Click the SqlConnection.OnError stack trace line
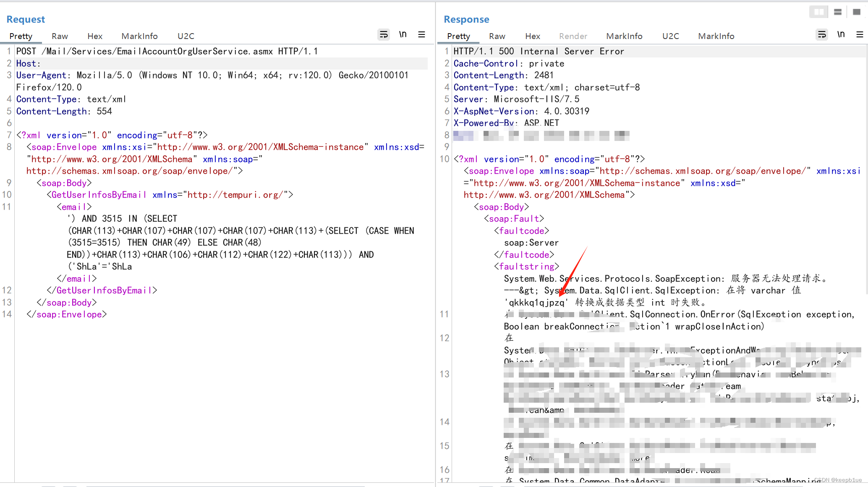 [x=680, y=315]
